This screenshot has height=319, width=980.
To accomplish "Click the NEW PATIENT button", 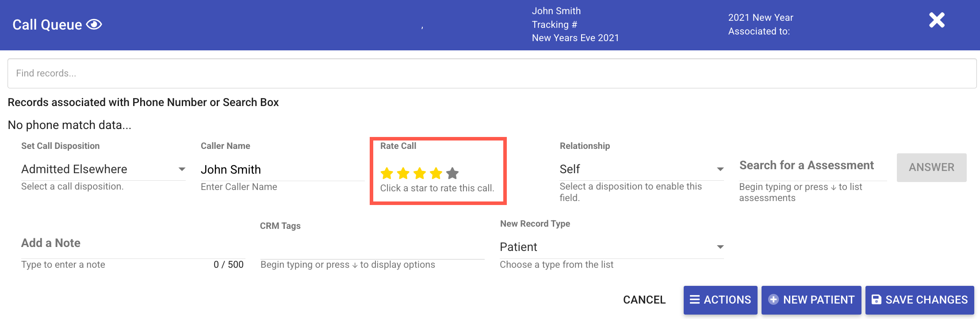I will [811, 300].
